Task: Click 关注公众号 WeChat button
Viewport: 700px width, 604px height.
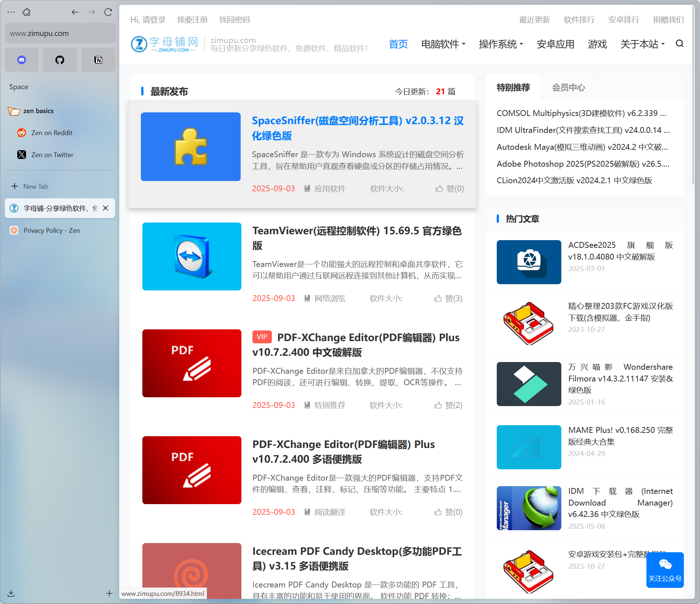Action: coord(665,570)
